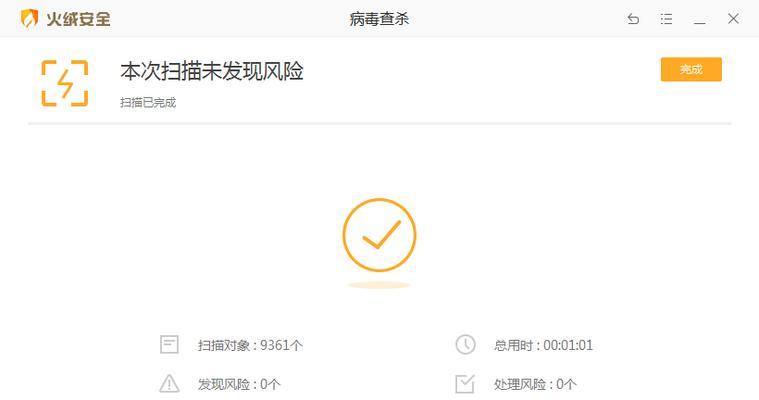Select the 本次扫描未发现风险 heading
This screenshot has width=759, height=400.
point(212,71)
